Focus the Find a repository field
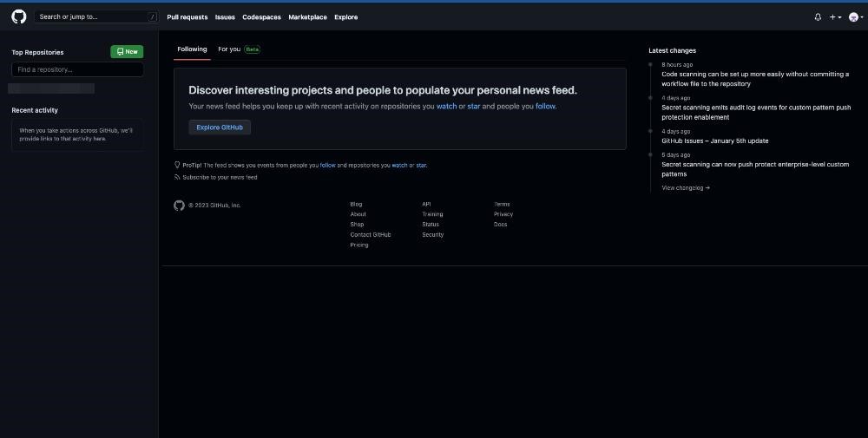Screen dimensions: 868x438 [x=77, y=69]
